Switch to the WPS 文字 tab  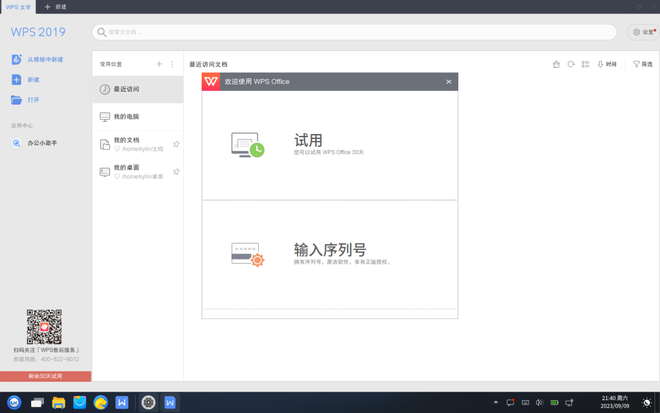(18, 7)
